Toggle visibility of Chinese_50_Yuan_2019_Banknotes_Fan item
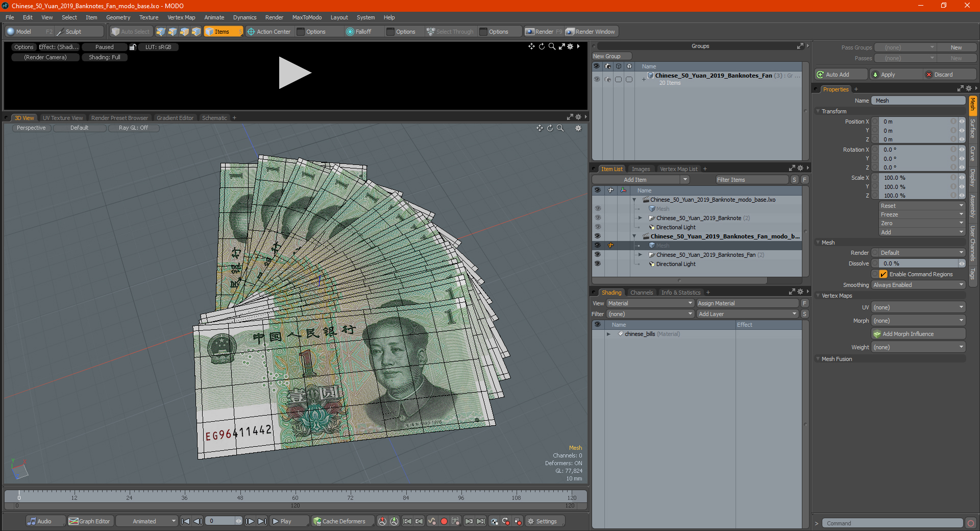The width and height of the screenshot is (980, 531). click(597, 255)
